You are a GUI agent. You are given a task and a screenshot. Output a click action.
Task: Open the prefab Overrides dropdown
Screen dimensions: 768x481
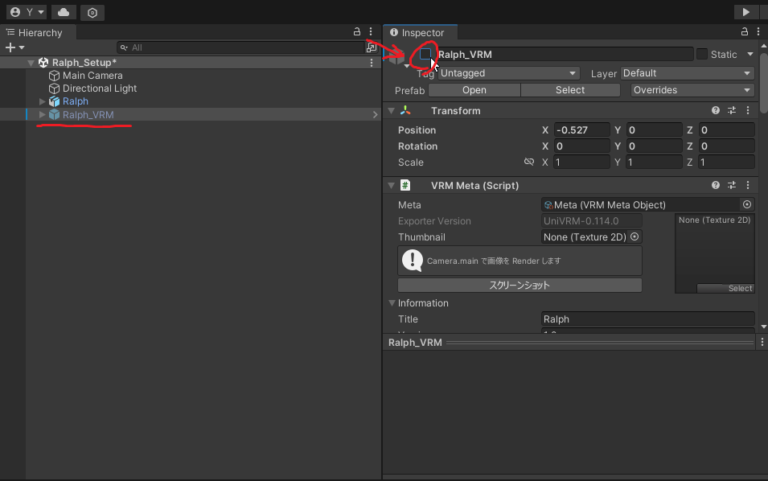(692, 90)
